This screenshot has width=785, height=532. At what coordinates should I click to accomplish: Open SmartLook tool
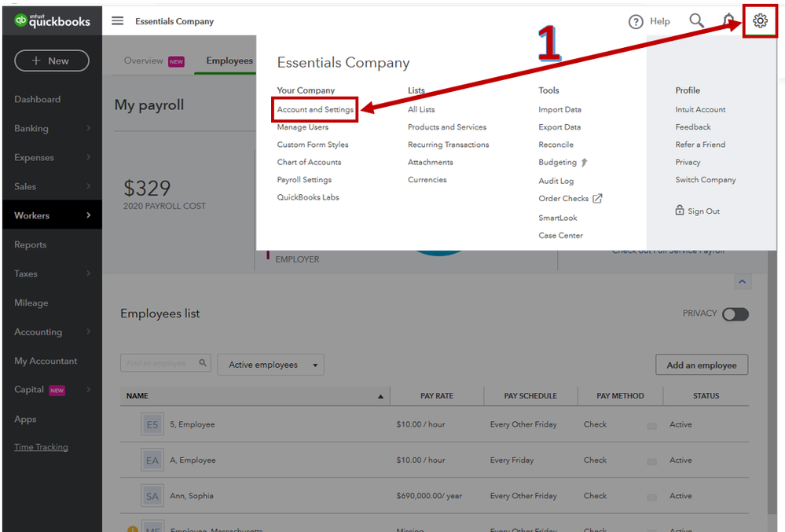point(558,218)
